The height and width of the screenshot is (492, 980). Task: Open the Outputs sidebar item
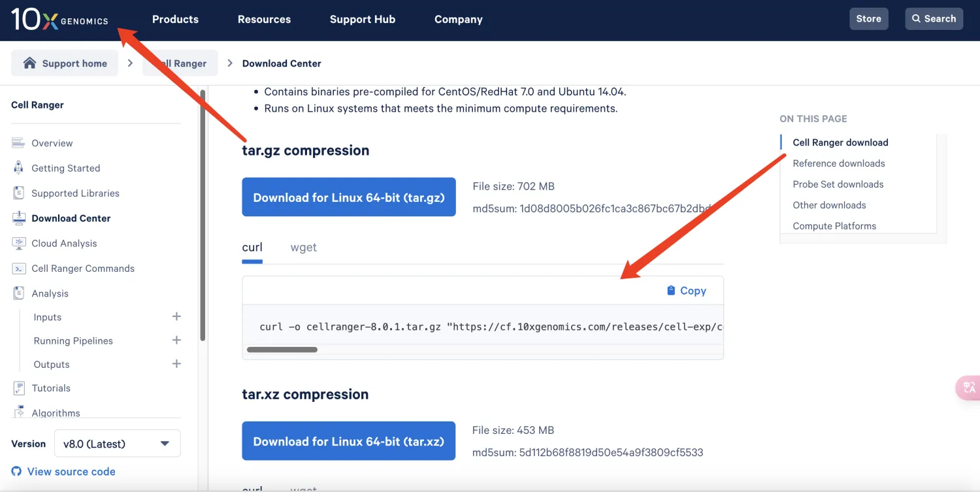52,364
